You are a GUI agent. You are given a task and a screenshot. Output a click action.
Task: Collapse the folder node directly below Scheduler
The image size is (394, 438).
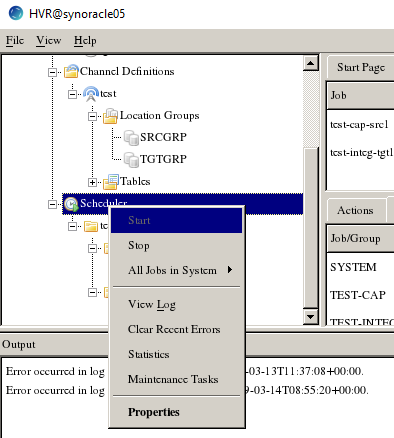[x=72, y=227]
